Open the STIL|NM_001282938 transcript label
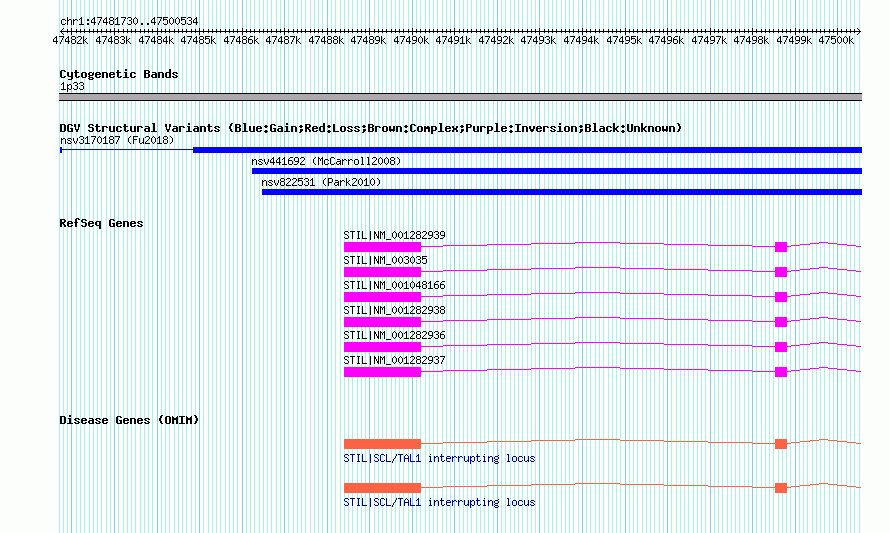This screenshot has width=890, height=533. pyautogui.click(x=394, y=310)
